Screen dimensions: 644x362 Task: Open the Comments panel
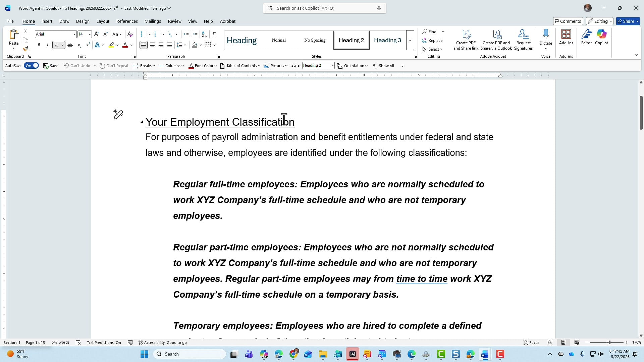(568, 21)
